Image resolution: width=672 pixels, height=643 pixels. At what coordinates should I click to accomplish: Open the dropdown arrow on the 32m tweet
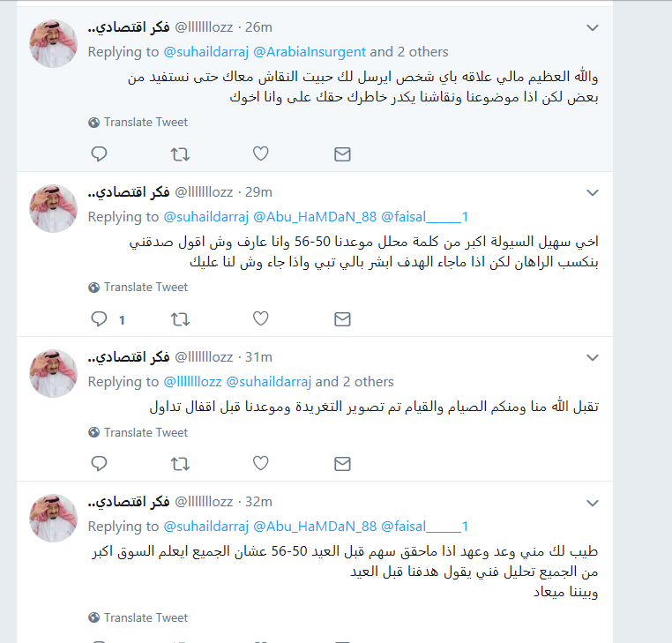pos(593,503)
